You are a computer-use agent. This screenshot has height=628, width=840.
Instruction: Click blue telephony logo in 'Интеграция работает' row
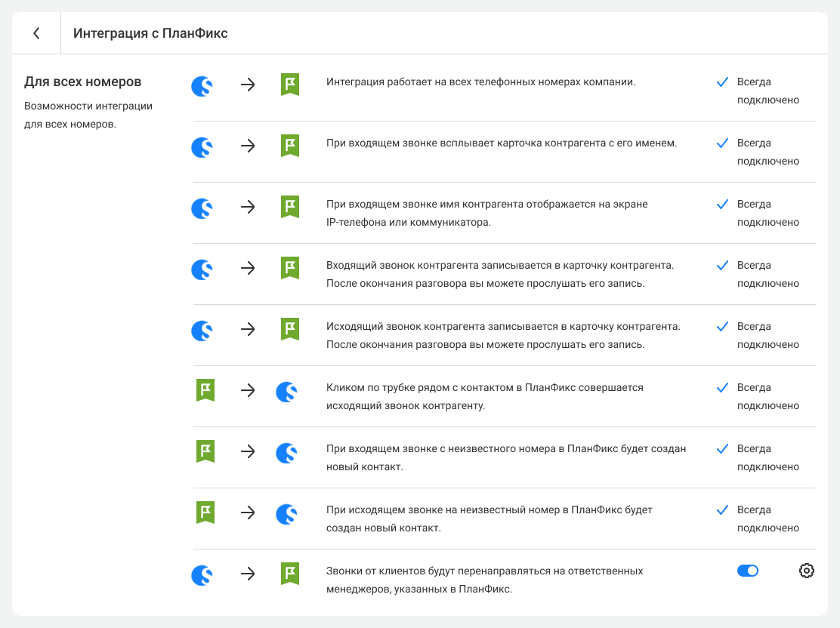pyautogui.click(x=202, y=85)
